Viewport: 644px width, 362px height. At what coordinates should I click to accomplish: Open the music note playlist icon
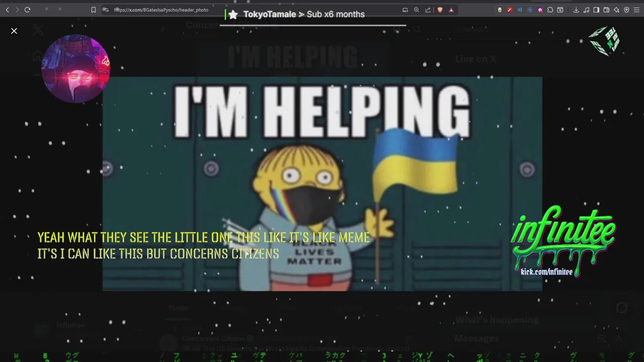(586, 10)
